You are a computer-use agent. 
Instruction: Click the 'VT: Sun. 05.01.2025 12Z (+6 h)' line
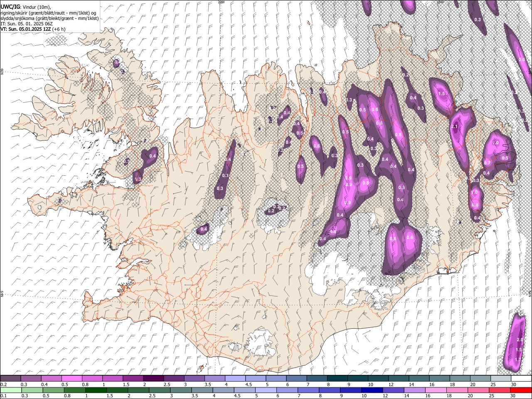point(33,29)
